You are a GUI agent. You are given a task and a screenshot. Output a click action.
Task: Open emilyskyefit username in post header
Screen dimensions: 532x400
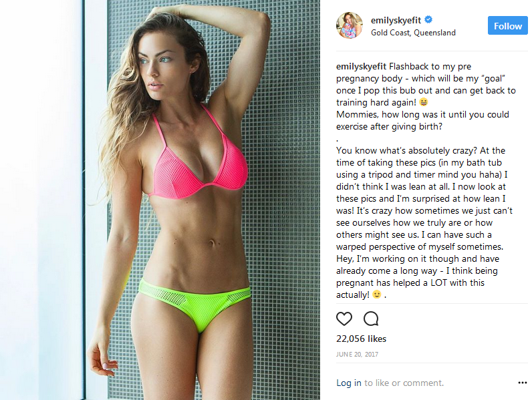click(396, 20)
